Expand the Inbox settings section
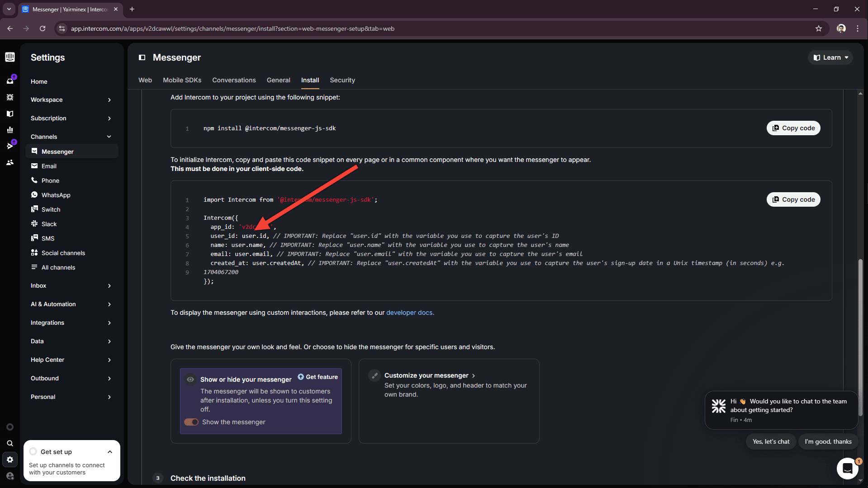 tap(71, 285)
